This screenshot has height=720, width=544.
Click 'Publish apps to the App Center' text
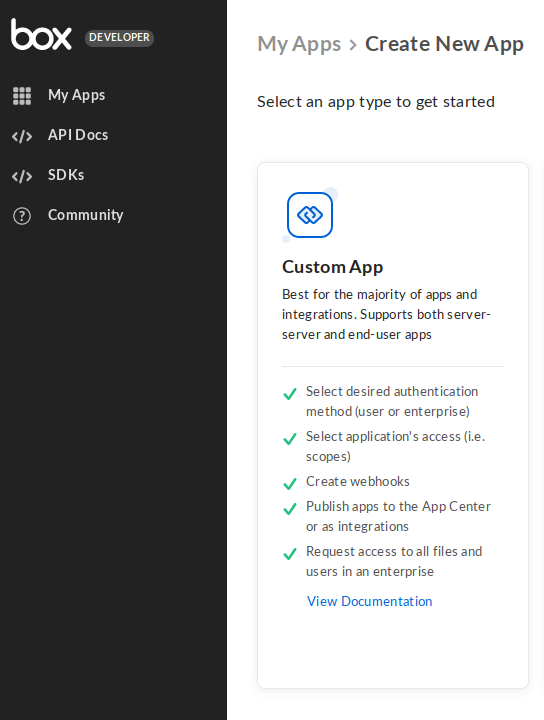[398, 516]
